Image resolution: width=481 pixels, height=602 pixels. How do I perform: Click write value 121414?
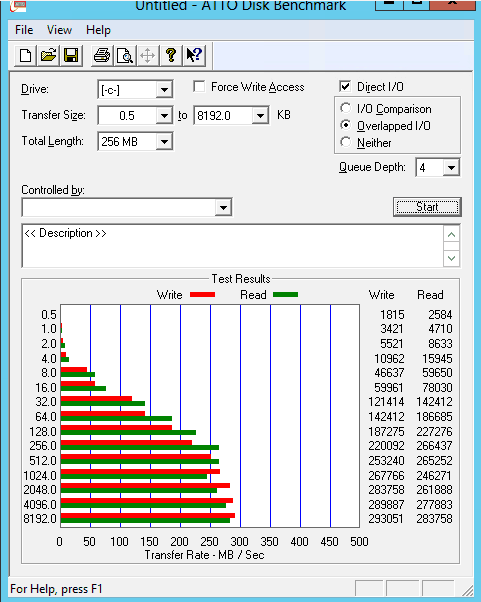pos(386,402)
